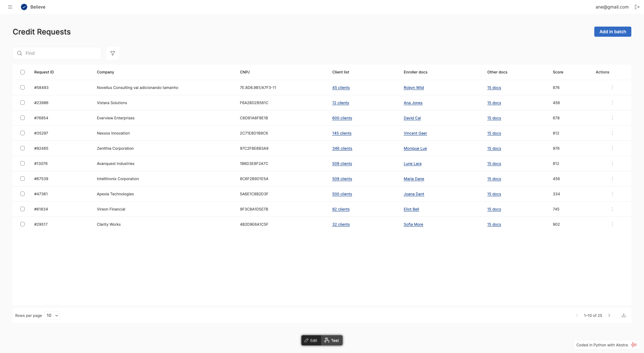Click Coded in Python with Abstra badge
The width and height of the screenshot is (644, 353).
click(606, 345)
